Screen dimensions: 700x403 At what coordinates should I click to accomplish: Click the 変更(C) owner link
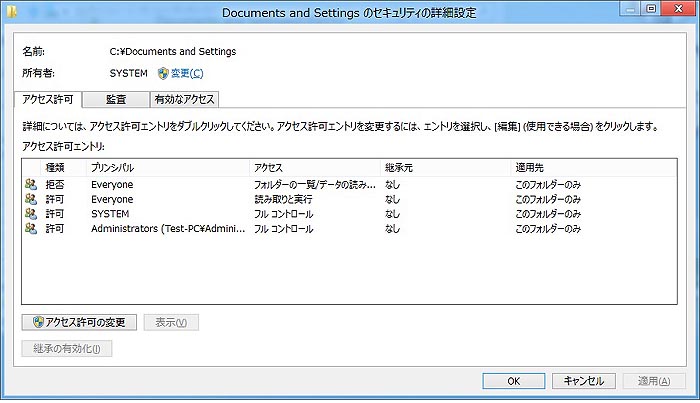[x=186, y=73]
